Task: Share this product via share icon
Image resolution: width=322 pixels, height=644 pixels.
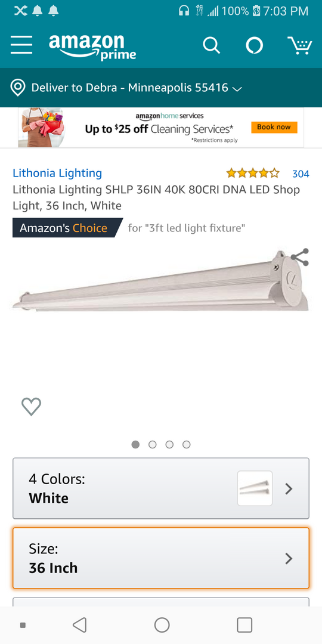Action: tap(300, 257)
